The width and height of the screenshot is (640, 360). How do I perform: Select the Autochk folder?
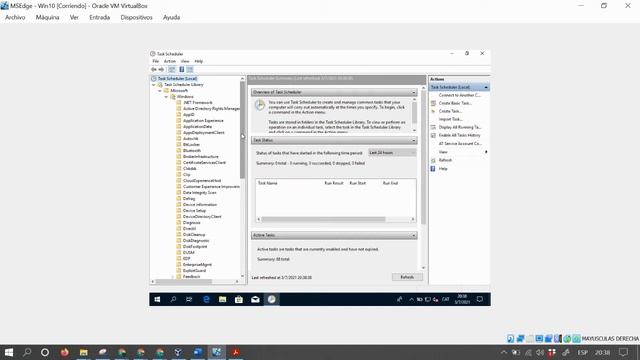[190, 138]
